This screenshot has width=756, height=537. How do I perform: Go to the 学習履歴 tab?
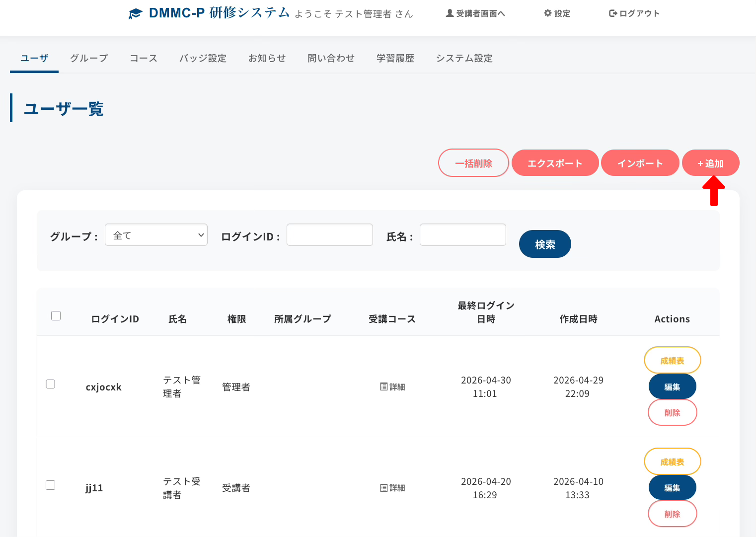pyautogui.click(x=395, y=58)
